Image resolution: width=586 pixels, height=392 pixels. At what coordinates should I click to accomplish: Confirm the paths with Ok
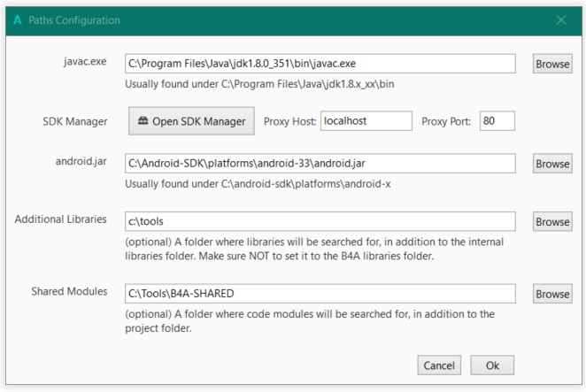click(492, 365)
